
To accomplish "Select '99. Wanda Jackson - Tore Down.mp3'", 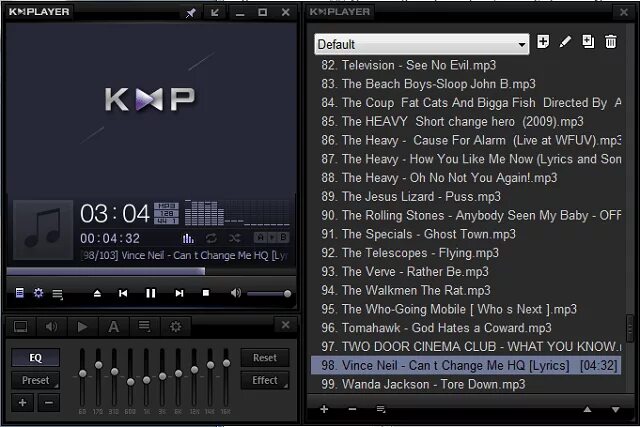I will point(466,385).
